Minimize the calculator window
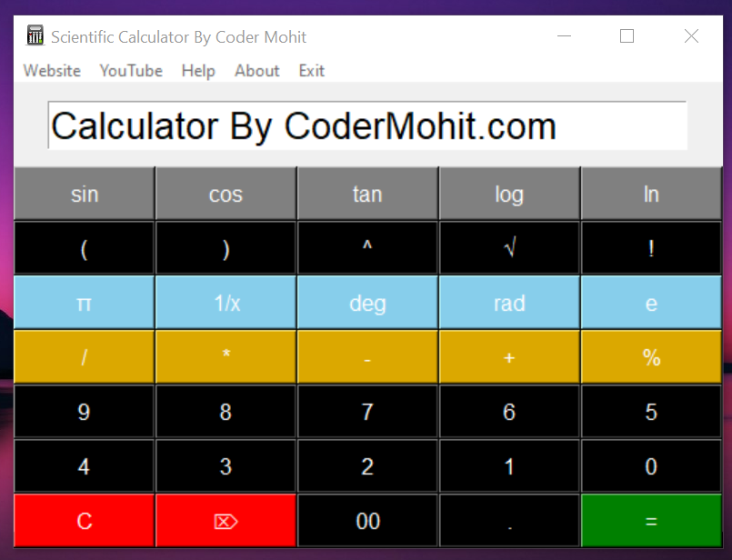Screen dimensions: 732x560 [x=564, y=36]
